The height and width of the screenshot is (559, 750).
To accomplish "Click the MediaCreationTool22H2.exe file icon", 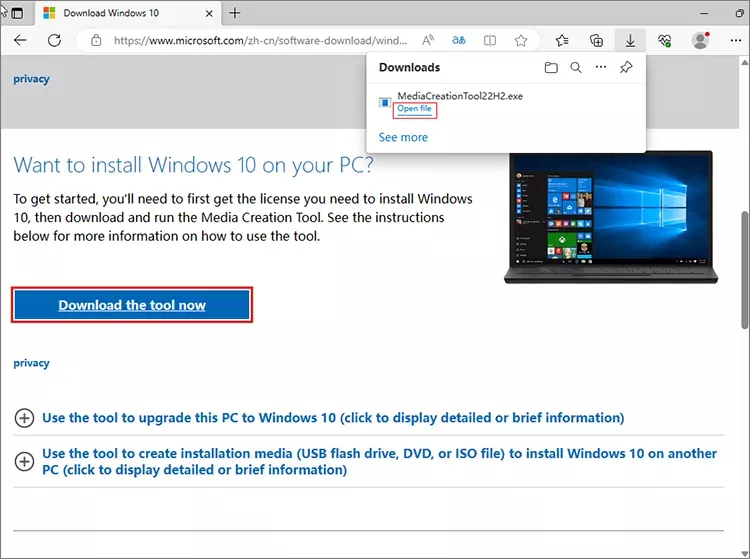I will 385,102.
